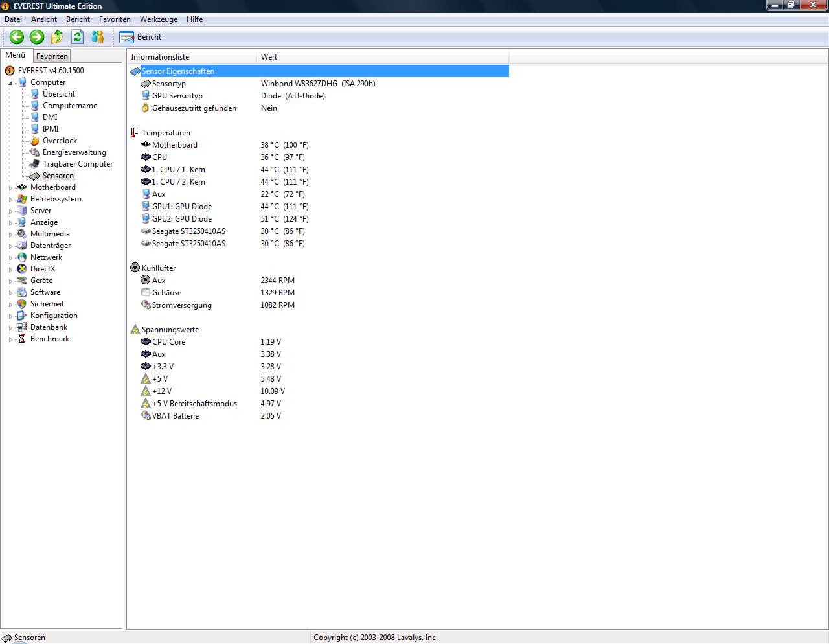829x644 pixels.
Task: Select the Motherboard temperature row
Action: point(319,145)
